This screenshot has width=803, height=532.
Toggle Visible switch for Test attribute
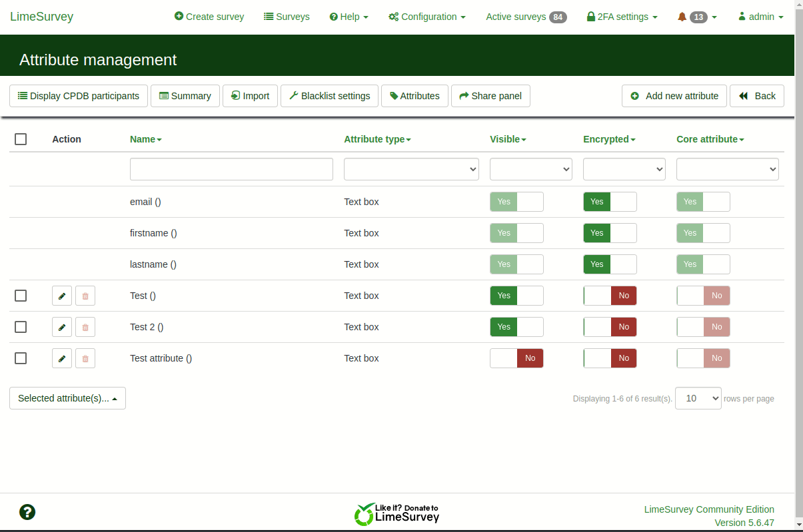[x=516, y=358]
